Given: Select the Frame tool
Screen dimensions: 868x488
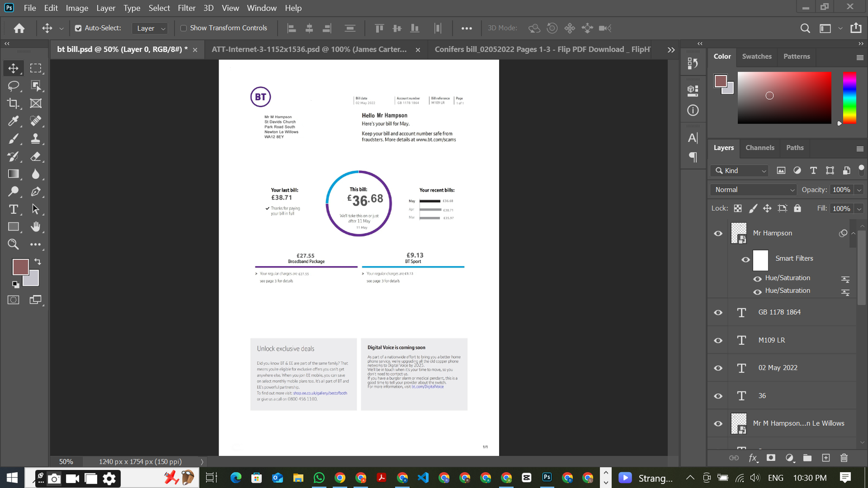Looking at the screenshot, I should tap(36, 103).
